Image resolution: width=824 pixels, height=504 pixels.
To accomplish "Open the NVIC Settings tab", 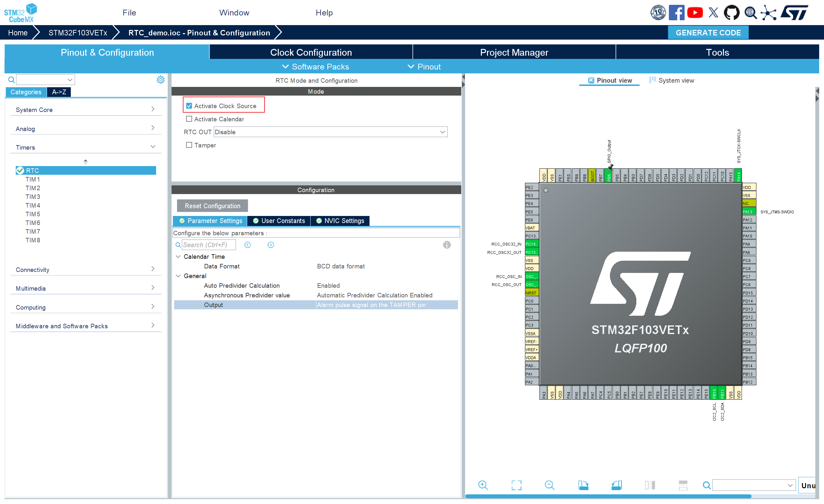I will [340, 221].
